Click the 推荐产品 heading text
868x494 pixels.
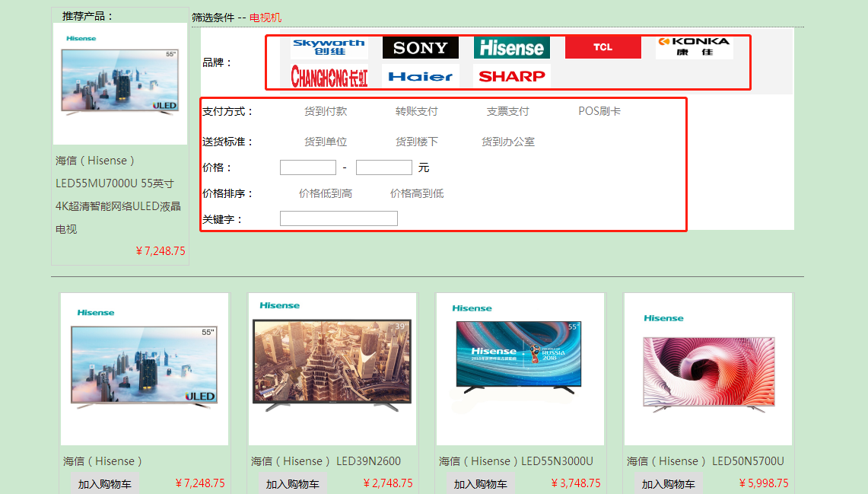pyautogui.click(x=87, y=16)
